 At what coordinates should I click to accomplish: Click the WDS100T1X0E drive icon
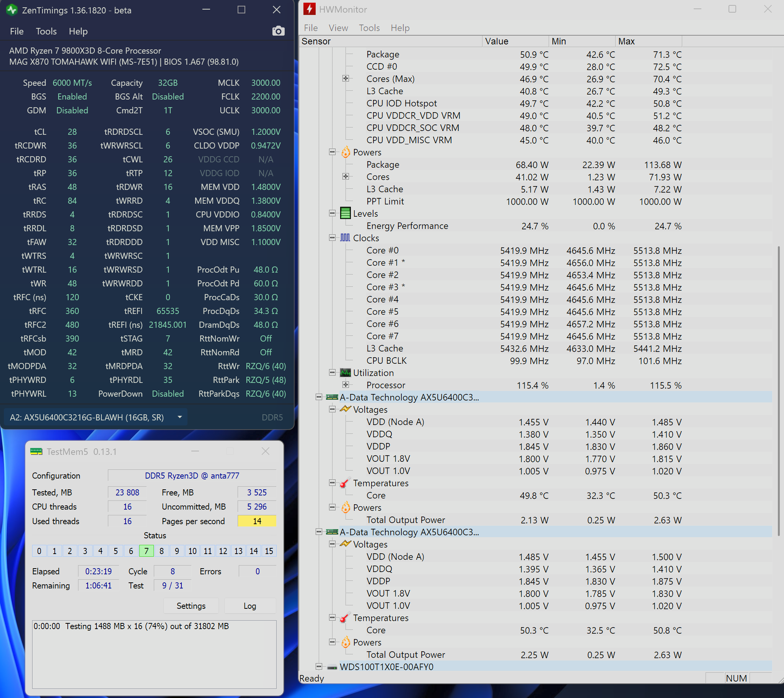point(332,667)
